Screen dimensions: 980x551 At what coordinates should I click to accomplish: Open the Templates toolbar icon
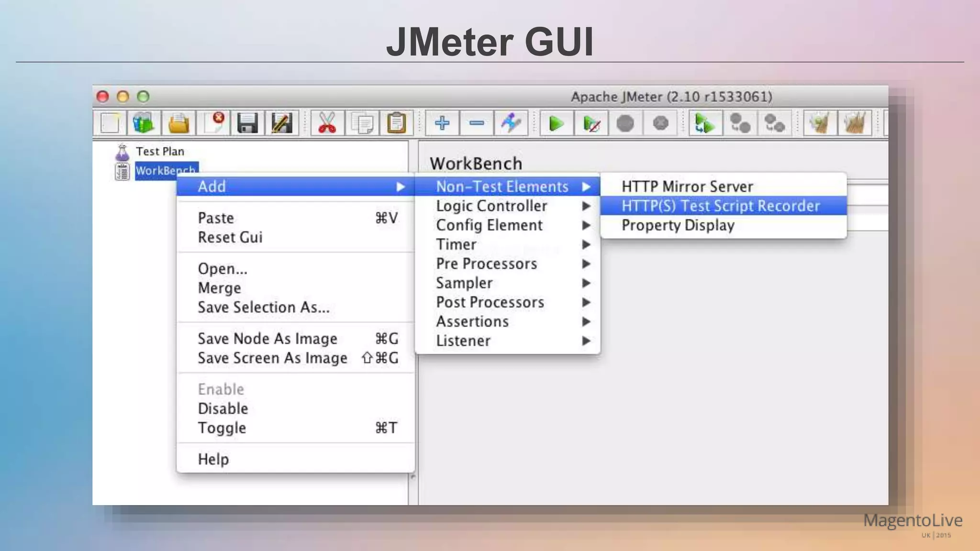tap(144, 123)
